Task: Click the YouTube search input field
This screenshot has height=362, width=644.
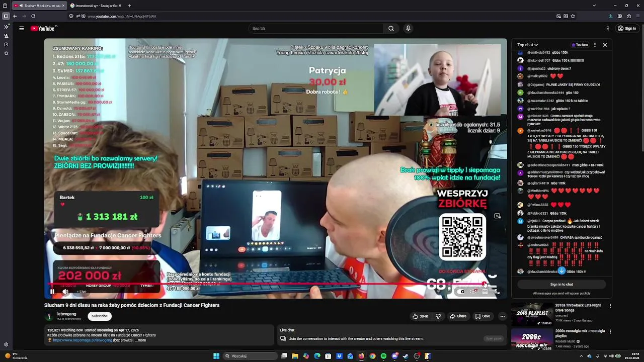Action: [316, 29]
